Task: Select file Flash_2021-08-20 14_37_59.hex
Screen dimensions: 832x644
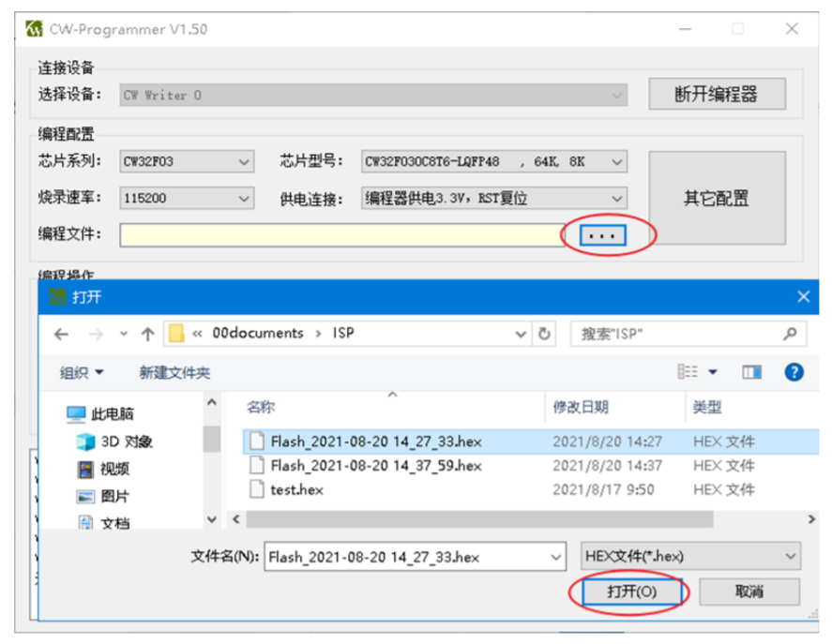Action: click(x=531, y=465)
